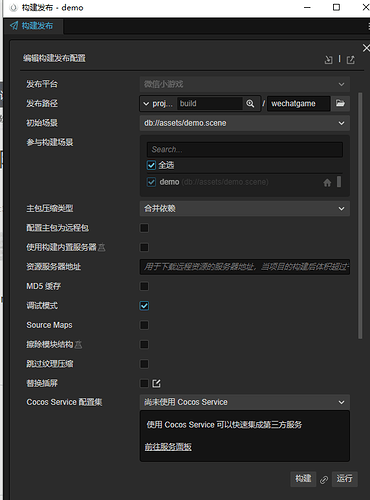
Task: Click the edit icon next to 替换插屏
Action: click(x=156, y=383)
